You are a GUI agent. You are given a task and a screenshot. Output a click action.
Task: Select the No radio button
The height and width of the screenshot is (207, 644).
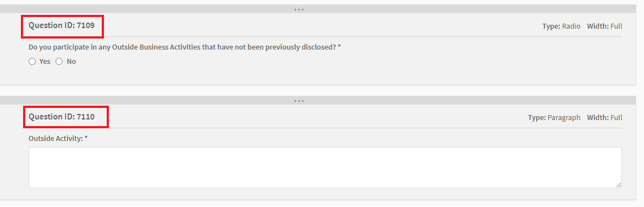(59, 61)
